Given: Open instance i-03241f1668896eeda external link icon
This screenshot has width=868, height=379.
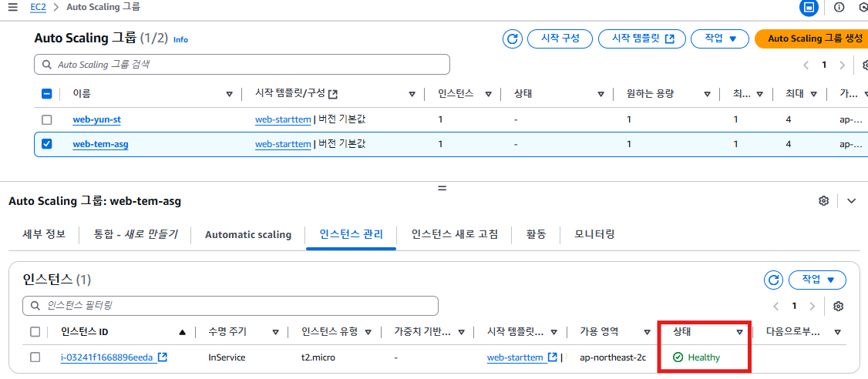Looking at the screenshot, I should click(162, 357).
